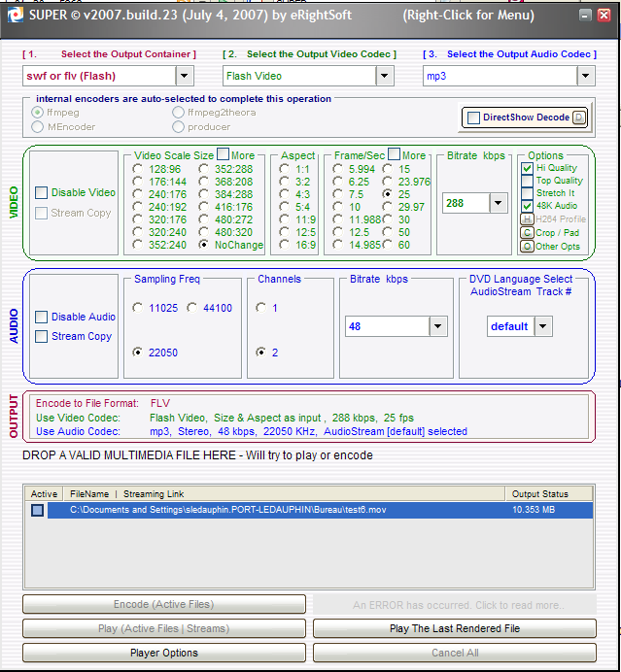Click the SUPER app icon in title bar
This screenshot has width=621, height=672.
pos(11,16)
